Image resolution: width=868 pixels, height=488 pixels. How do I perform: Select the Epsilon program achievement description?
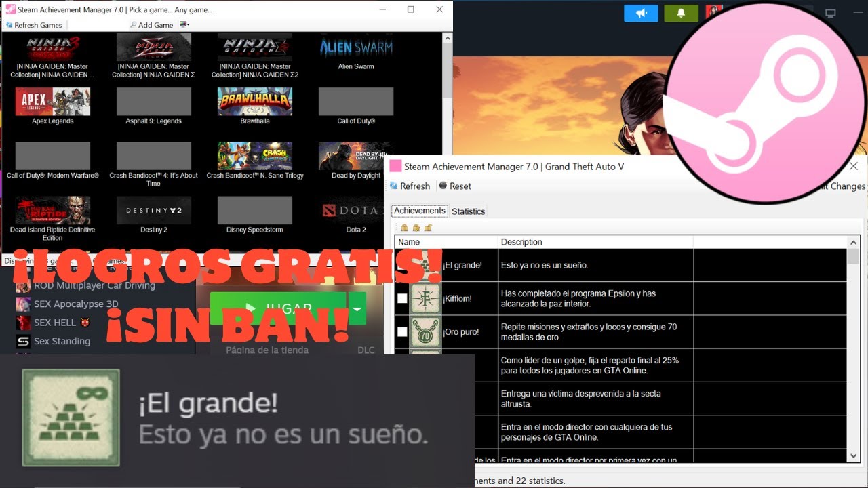(578, 298)
